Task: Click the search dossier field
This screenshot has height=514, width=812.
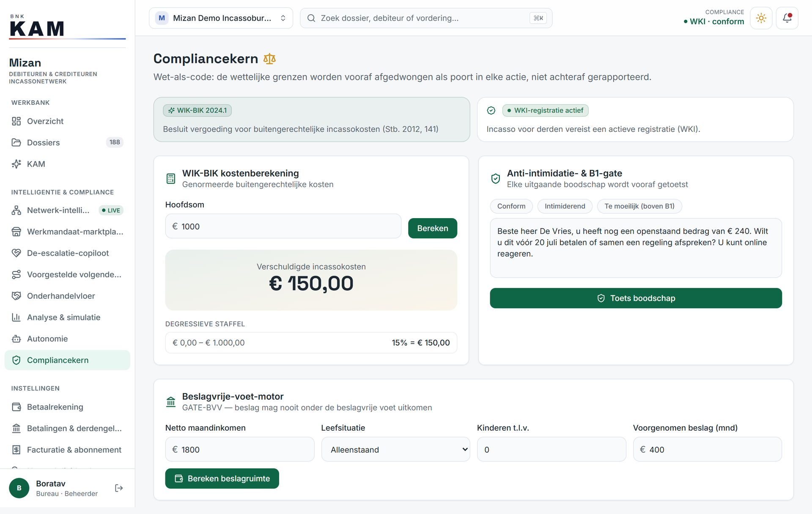Action: 426,18
